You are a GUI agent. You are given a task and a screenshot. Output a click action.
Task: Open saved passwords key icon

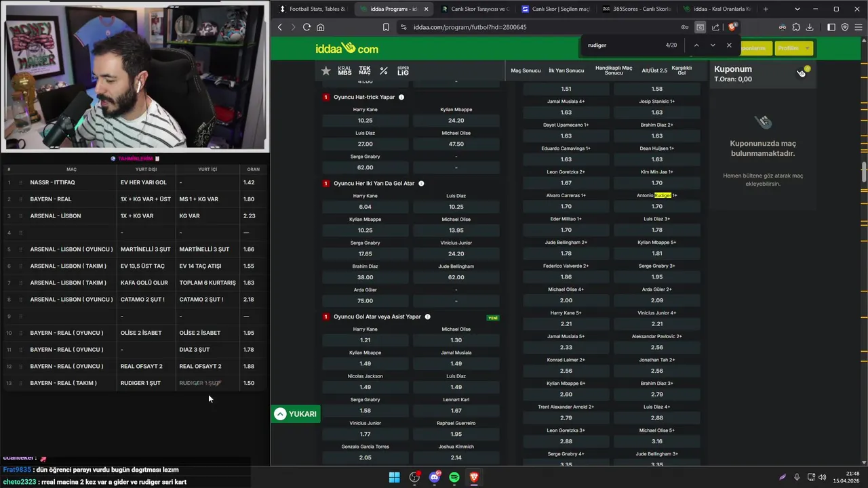tap(685, 27)
